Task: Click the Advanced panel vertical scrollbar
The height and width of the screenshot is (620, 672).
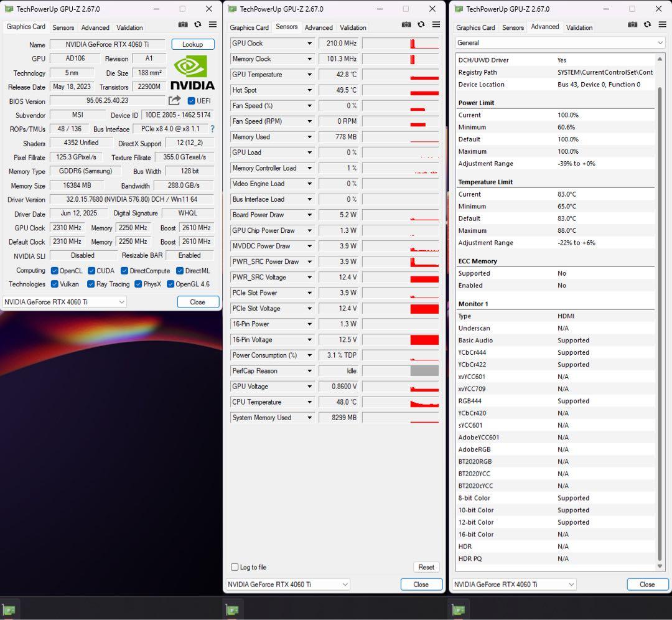Action: click(x=660, y=311)
